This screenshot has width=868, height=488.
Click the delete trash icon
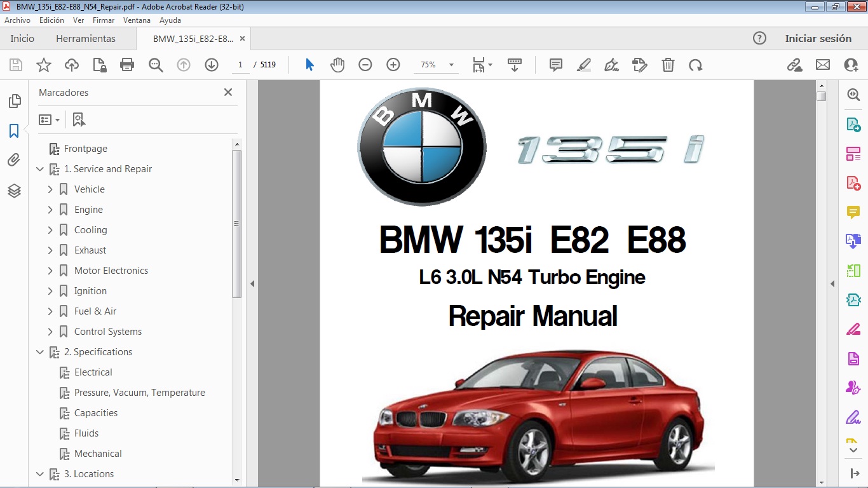coord(668,65)
